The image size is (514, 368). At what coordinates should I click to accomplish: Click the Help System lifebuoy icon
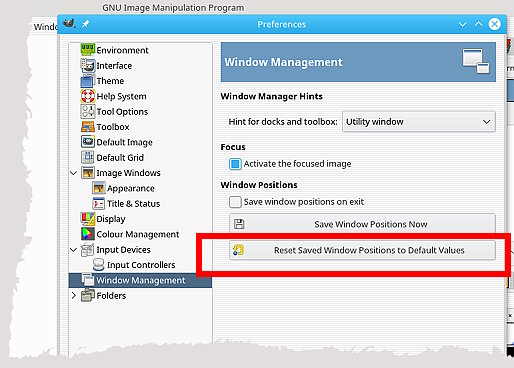click(x=88, y=96)
